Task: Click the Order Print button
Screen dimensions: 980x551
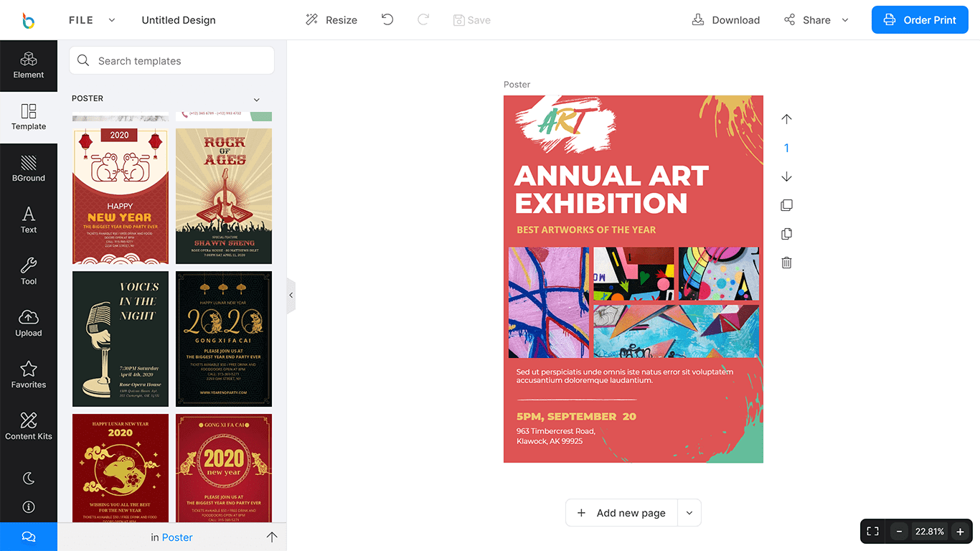Action: point(920,20)
